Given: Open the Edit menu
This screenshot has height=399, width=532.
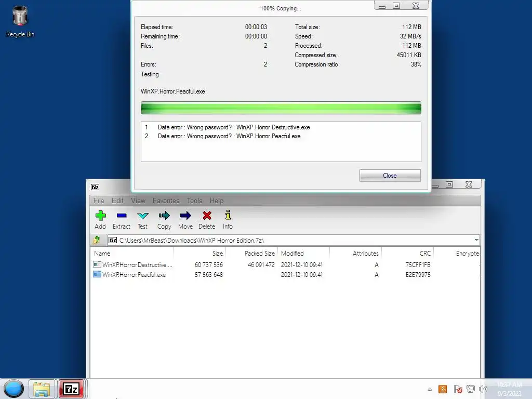Looking at the screenshot, I should click(117, 201).
